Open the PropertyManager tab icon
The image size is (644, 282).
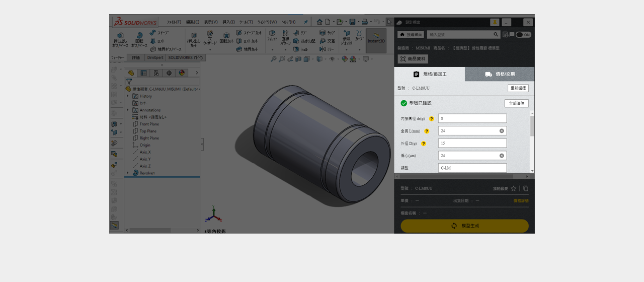143,73
